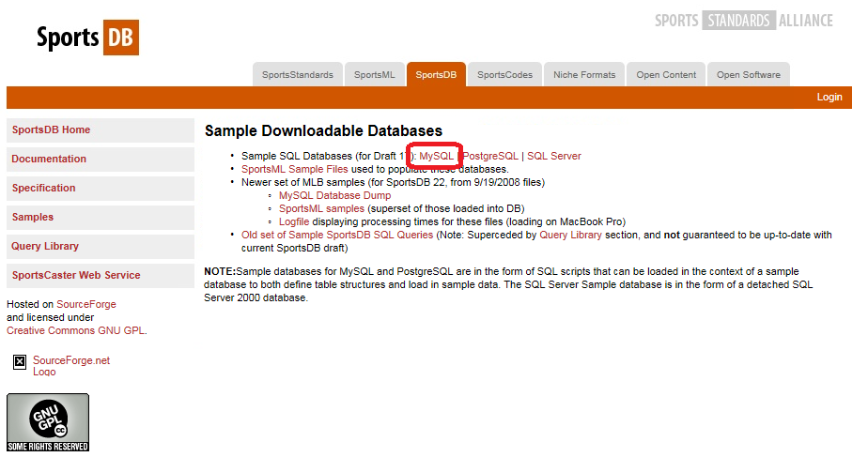Download the MySQL sample database
The width and height of the screenshot is (868, 457).
coord(436,156)
